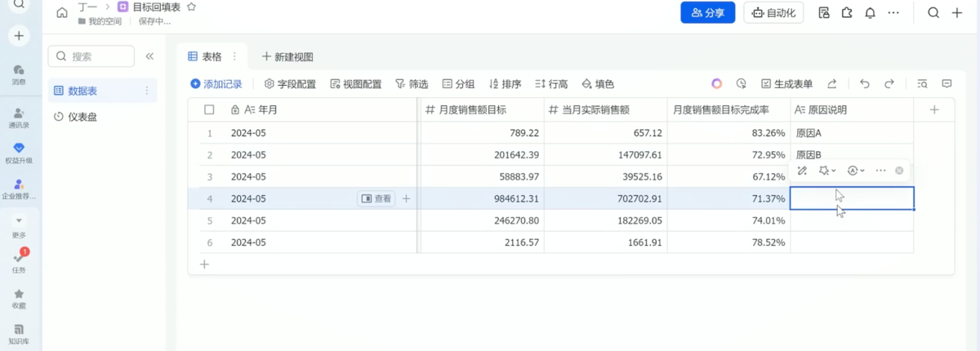
Task: Switch to the 仪表盘 view
Action: click(x=82, y=117)
